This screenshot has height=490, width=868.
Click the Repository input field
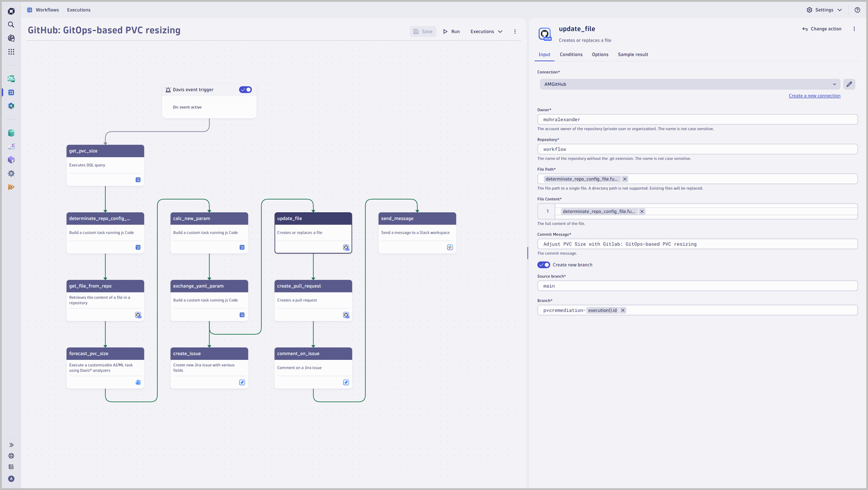tap(697, 149)
